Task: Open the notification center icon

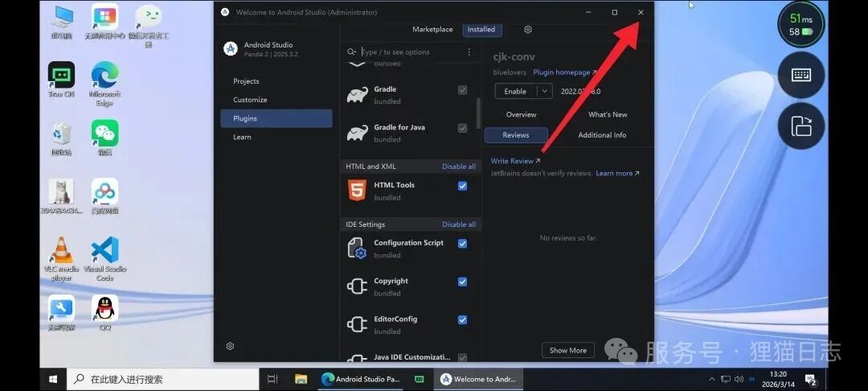Action: pyautogui.click(x=810, y=380)
